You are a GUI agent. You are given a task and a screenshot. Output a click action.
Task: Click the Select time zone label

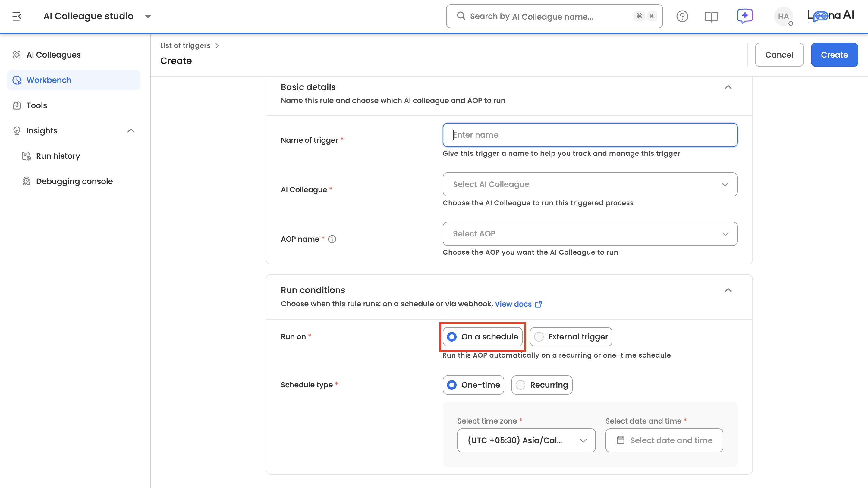pyautogui.click(x=487, y=421)
